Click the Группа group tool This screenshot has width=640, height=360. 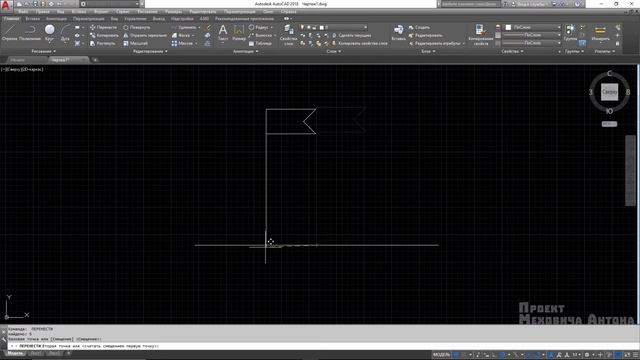click(x=570, y=33)
